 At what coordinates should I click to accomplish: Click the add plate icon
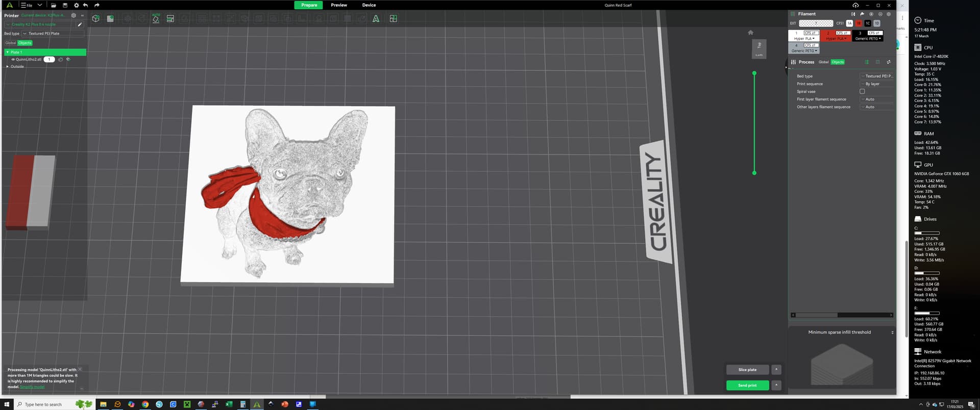point(110,18)
